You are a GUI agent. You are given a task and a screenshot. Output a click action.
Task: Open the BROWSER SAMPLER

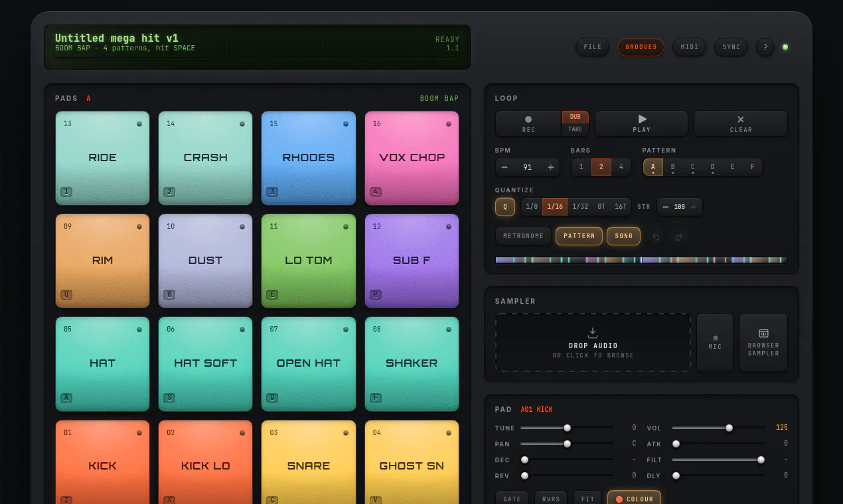763,342
